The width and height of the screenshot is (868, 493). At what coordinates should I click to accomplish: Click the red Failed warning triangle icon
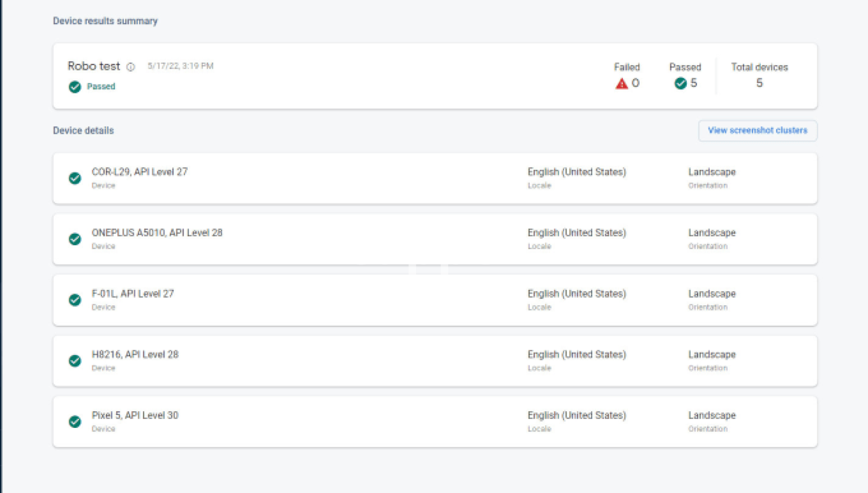(622, 84)
